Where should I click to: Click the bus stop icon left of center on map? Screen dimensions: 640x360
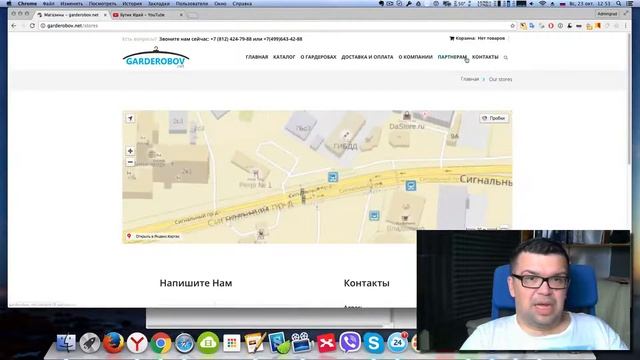tap(333, 177)
